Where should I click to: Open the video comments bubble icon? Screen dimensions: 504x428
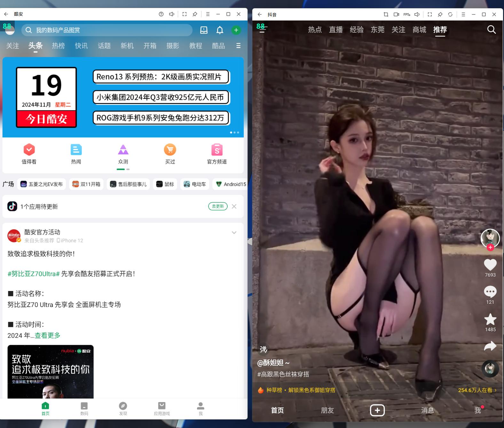tap(490, 292)
